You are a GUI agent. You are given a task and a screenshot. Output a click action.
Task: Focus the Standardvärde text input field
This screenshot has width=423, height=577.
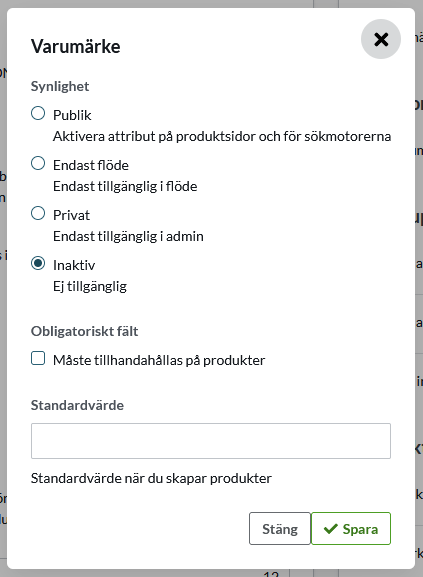click(x=211, y=441)
